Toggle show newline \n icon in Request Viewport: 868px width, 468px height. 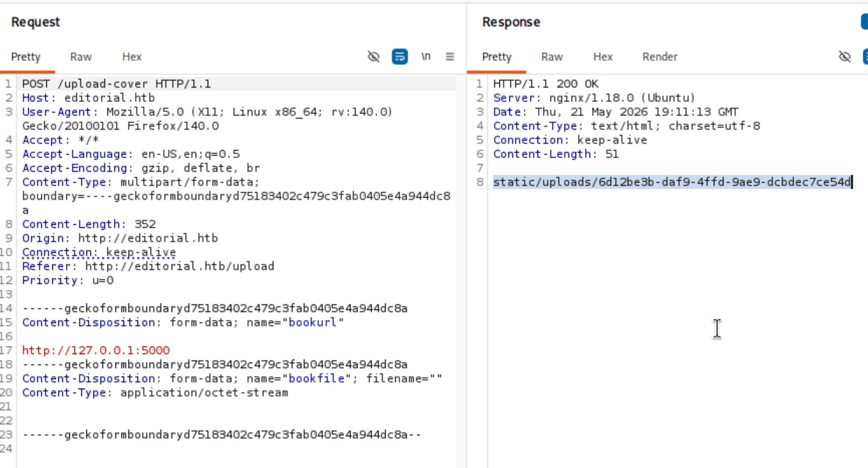426,56
